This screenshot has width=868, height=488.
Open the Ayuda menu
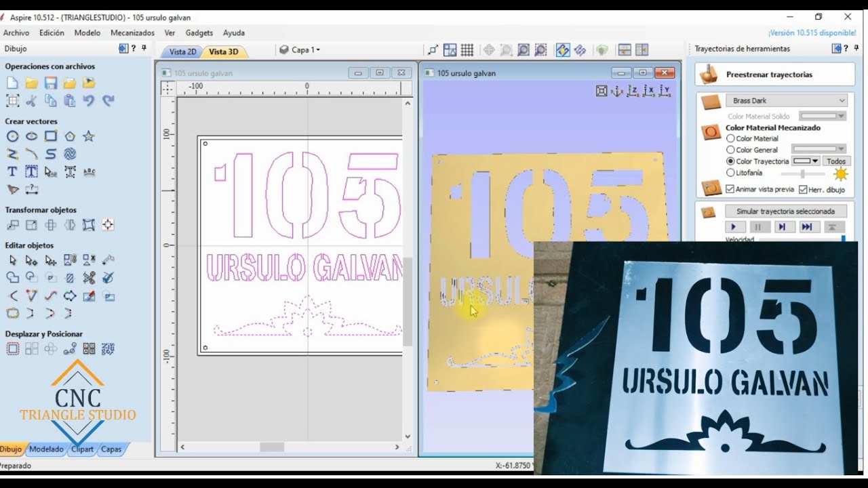click(x=234, y=33)
